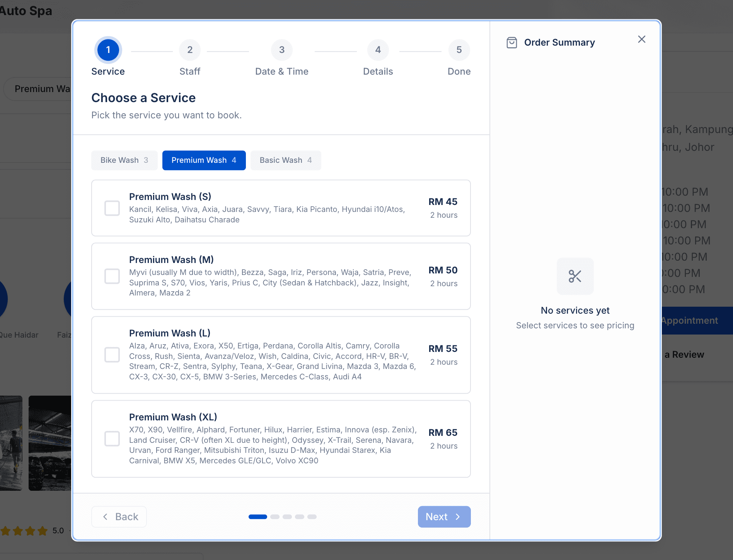Click the star rating in background page
Viewport: 733px width, 560px height.
tap(24, 531)
